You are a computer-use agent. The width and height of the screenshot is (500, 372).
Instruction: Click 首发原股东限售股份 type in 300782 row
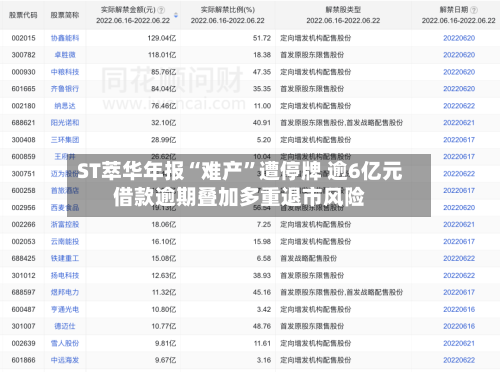[312, 55]
